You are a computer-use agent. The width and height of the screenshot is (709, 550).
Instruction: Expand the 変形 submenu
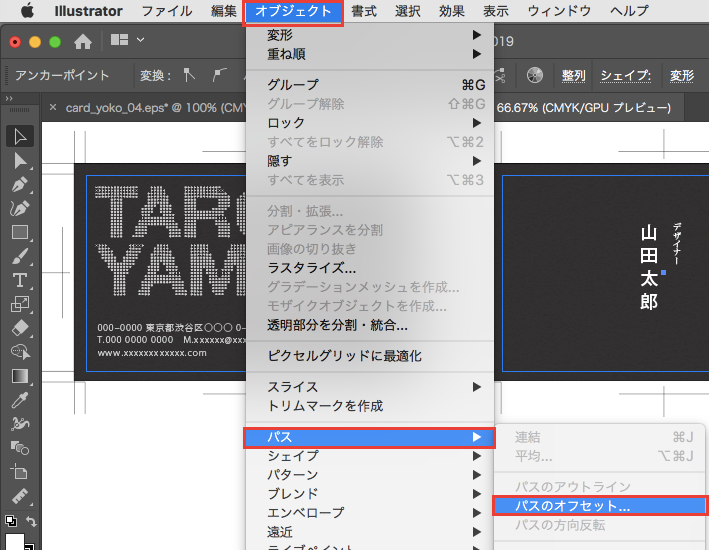370,36
